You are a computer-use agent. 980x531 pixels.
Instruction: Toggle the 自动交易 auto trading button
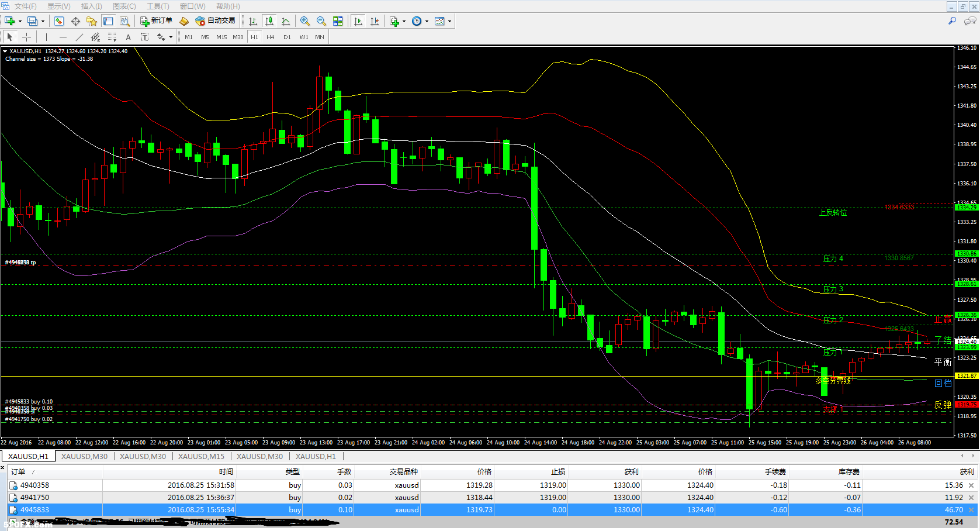215,21
